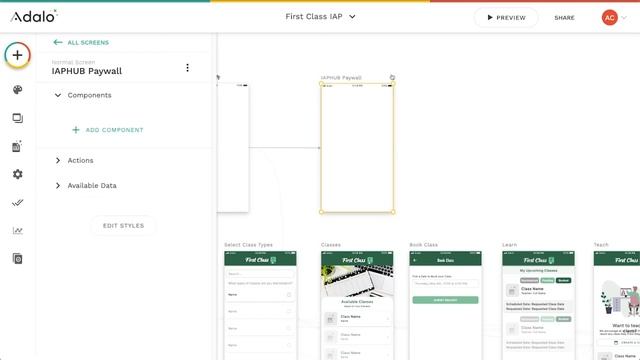The height and width of the screenshot is (360, 640).
Task: Click Add Component
Action: pyautogui.click(x=108, y=130)
